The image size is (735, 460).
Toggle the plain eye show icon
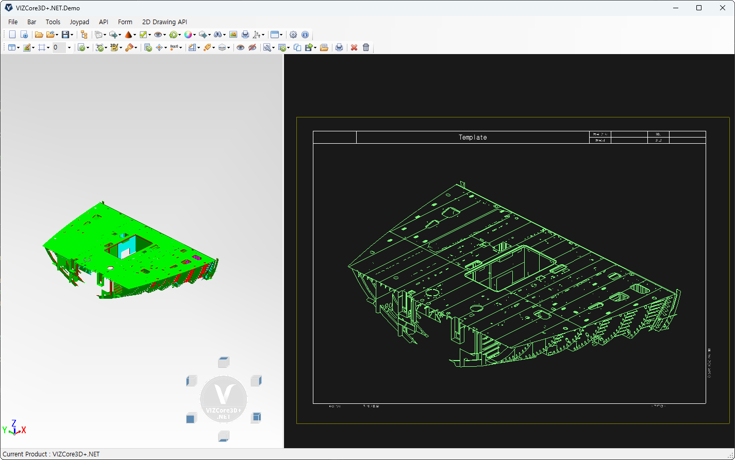tap(240, 47)
